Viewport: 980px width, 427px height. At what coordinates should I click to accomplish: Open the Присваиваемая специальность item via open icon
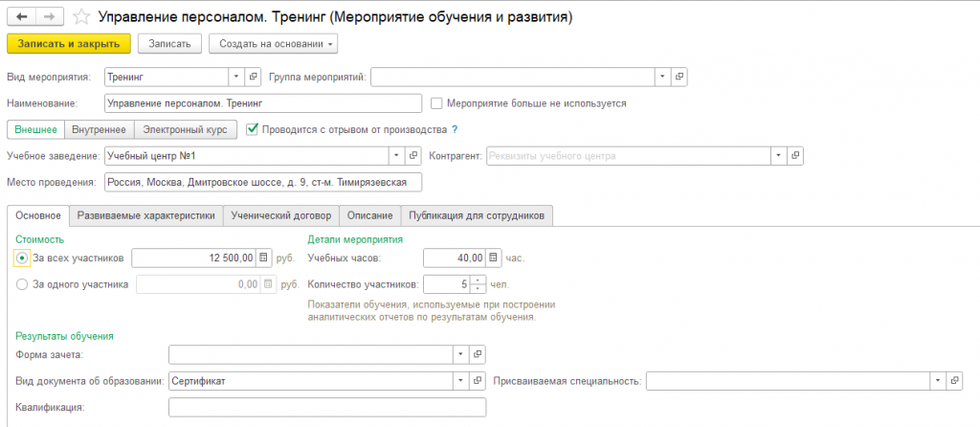click(954, 380)
